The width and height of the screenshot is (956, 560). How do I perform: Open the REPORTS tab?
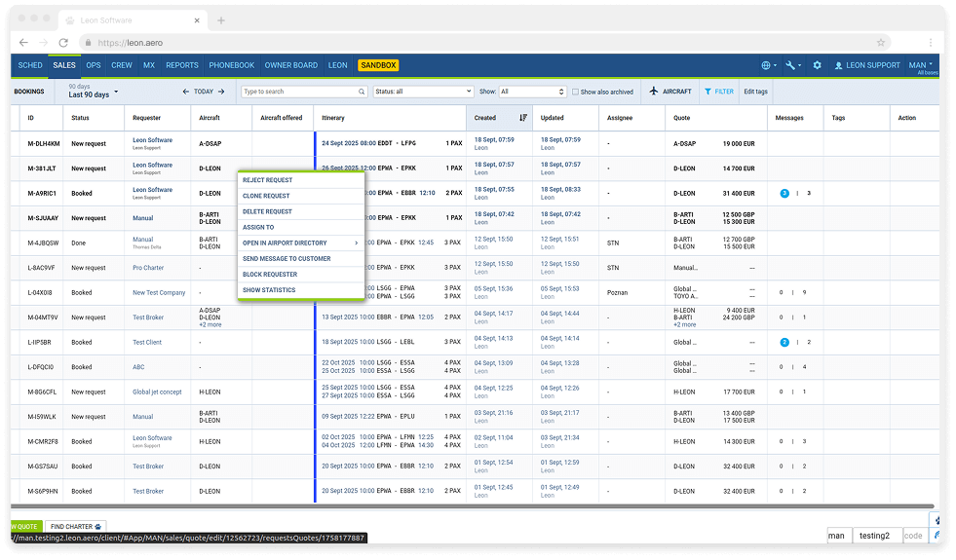(x=181, y=65)
